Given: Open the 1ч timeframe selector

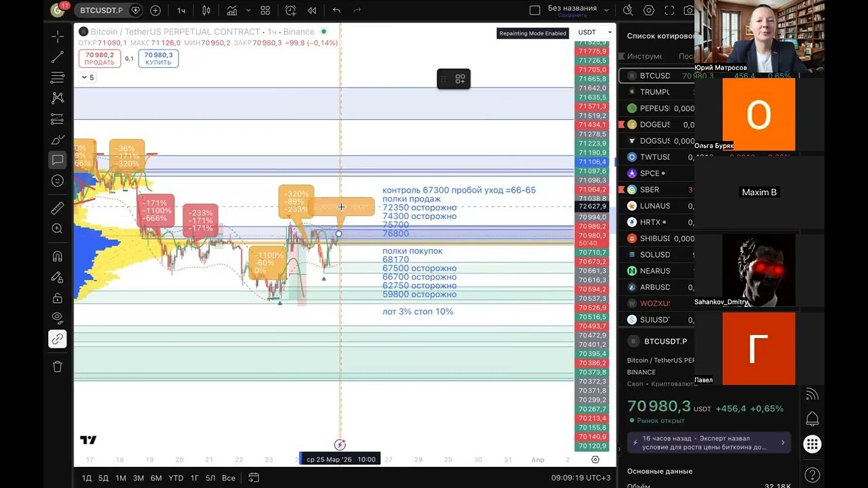Looking at the screenshot, I should (x=181, y=10).
